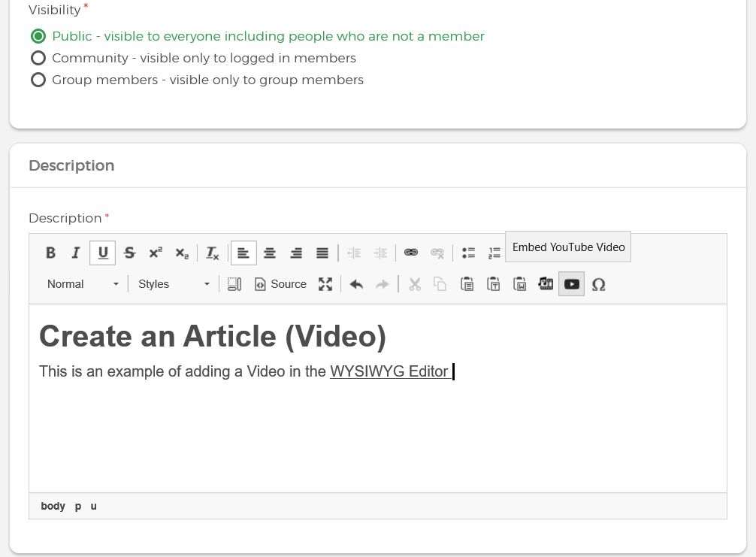Viewport: 756px width, 557px height.
Task: Expand the Styles list with its chevron arrow
Action: click(x=206, y=283)
